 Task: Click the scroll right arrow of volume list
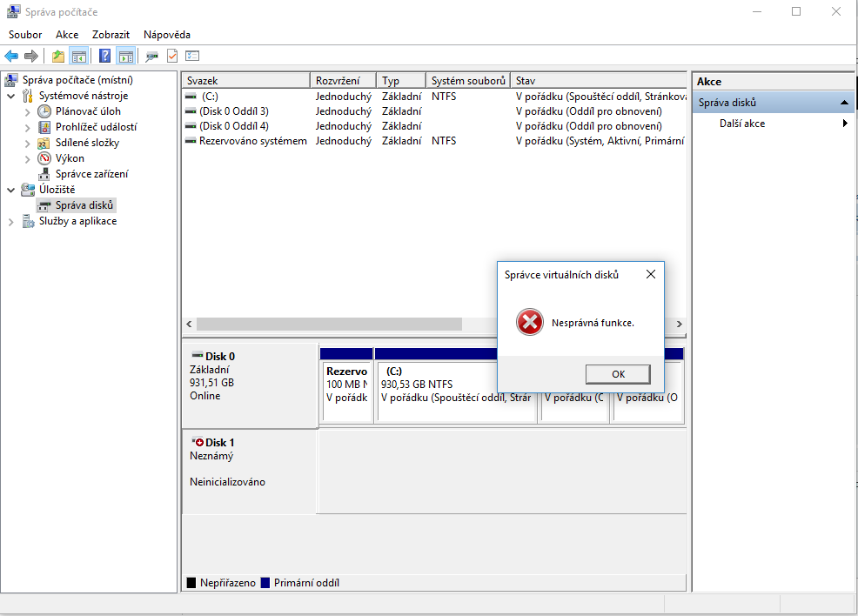(x=679, y=324)
